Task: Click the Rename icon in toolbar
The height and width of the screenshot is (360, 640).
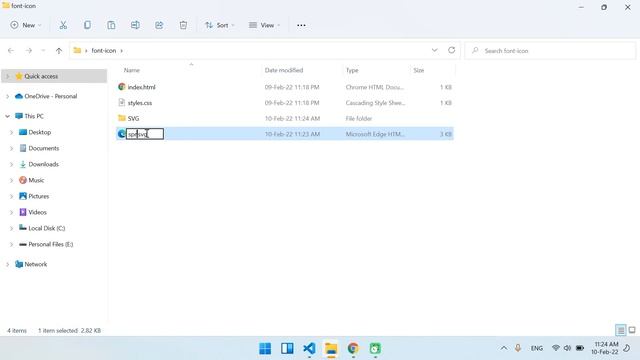Action: (135, 25)
